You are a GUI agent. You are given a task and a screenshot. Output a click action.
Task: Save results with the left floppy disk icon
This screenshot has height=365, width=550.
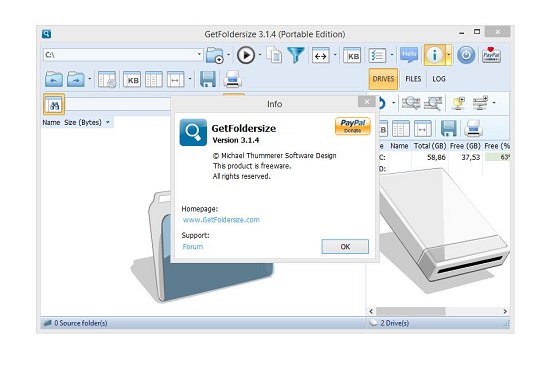[208, 79]
